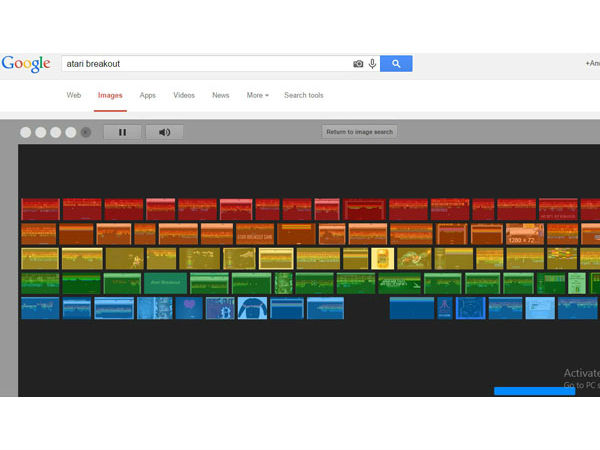The height and width of the screenshot is (450, 600).
Task: Open Search tools options
Action: pos(303,96)
